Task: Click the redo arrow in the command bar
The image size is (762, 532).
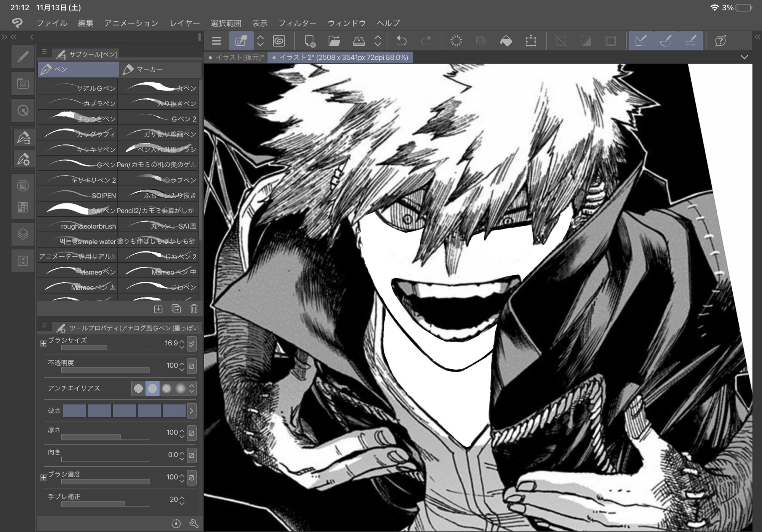Action: [x=426, y=41]
